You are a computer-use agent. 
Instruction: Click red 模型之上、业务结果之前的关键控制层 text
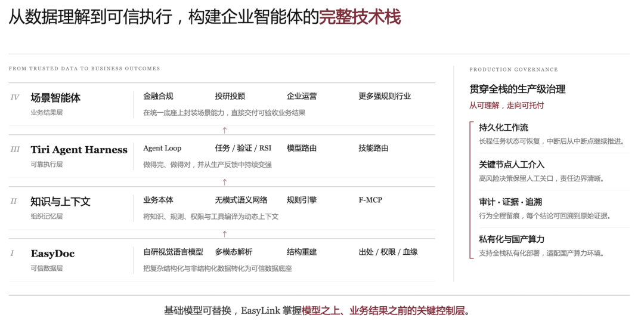click(x=383, y=310)
